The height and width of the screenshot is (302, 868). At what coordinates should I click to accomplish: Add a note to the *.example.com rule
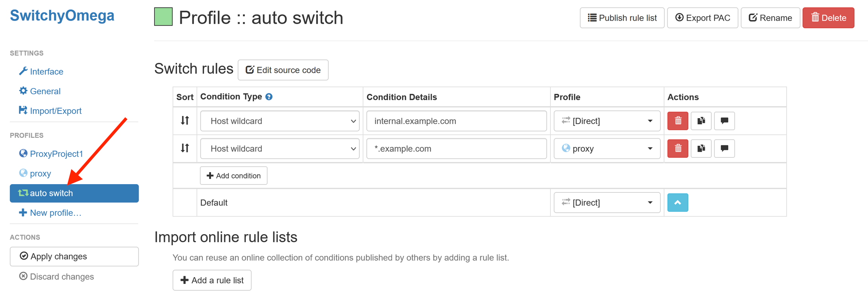(724, 148)
